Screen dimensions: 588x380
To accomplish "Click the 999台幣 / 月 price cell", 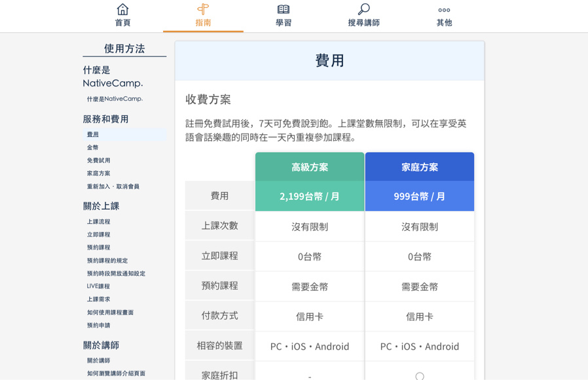I will pos(420,196).
